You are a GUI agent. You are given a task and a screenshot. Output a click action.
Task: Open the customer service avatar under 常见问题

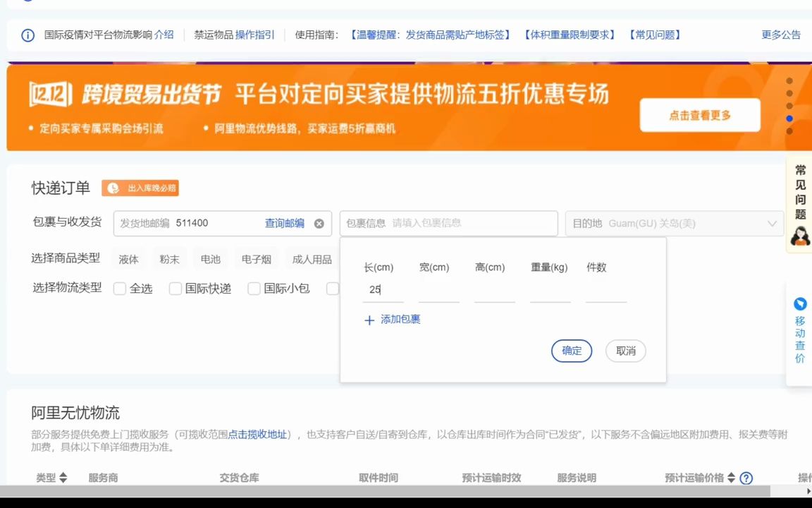tap(800, 236)
